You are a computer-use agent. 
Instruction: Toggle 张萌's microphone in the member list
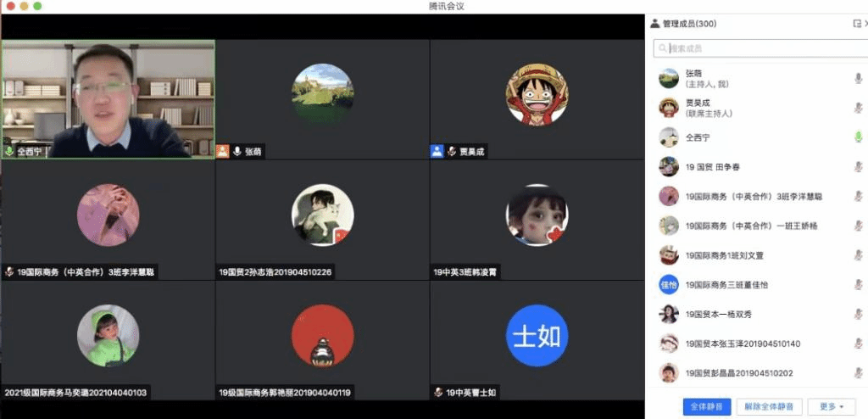[857, 79]
